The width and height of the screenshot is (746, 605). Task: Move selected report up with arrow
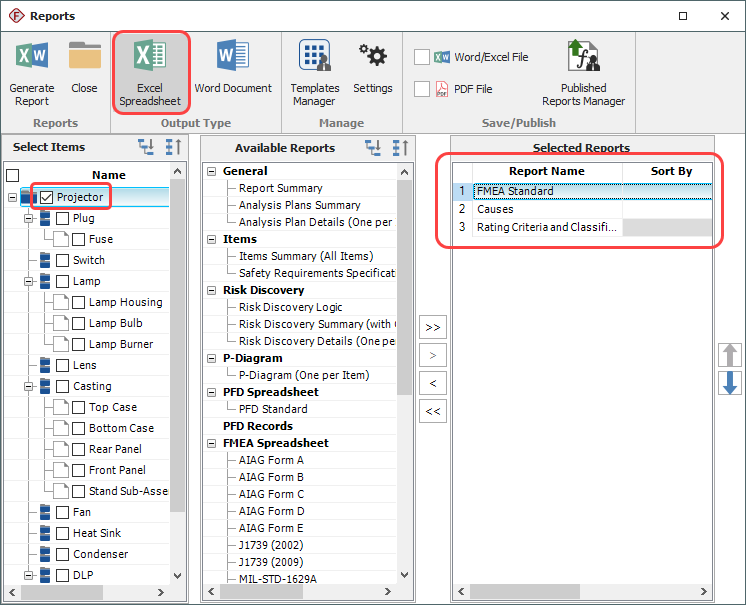pos(729,354)
